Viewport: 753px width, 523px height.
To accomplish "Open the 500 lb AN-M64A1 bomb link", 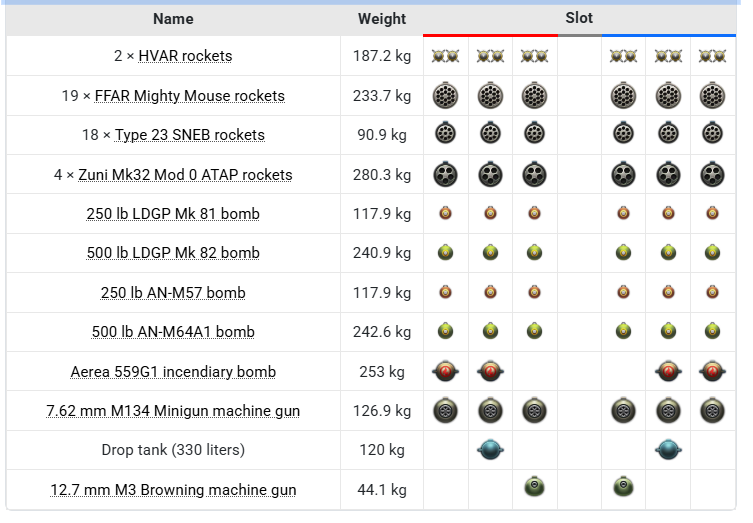I will click(x=173, y=332).
